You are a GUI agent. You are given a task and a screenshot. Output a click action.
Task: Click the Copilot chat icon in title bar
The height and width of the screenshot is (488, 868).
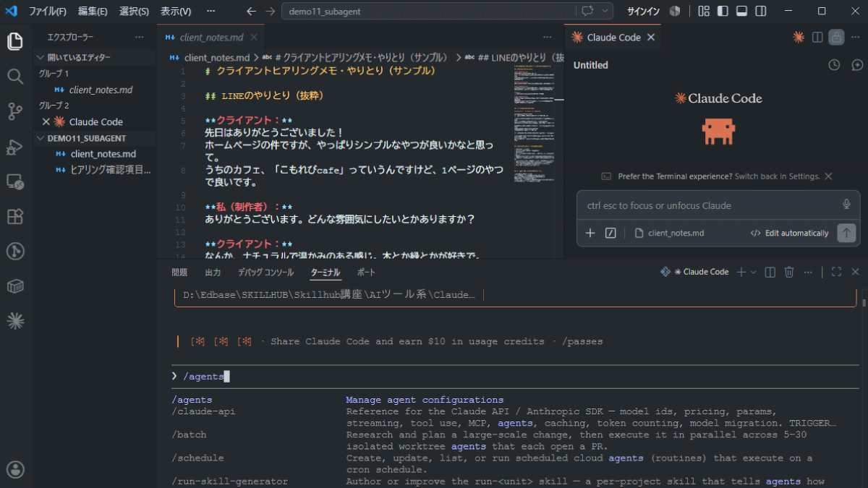click(x=587, y=11)
